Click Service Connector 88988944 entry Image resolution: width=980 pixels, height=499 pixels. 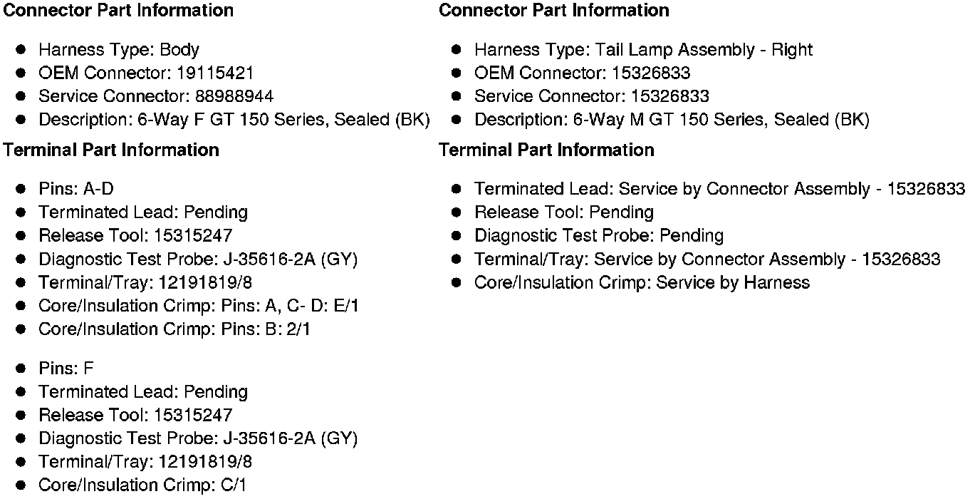(156, 97)
